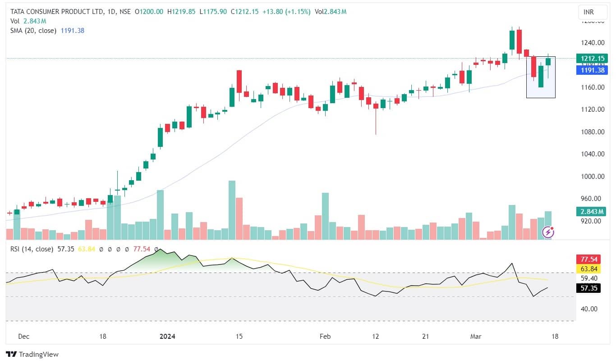This screenshot has height=364, width=616.
Task: Click the blue 1191.38 price scale label
Action: (592, 70)
